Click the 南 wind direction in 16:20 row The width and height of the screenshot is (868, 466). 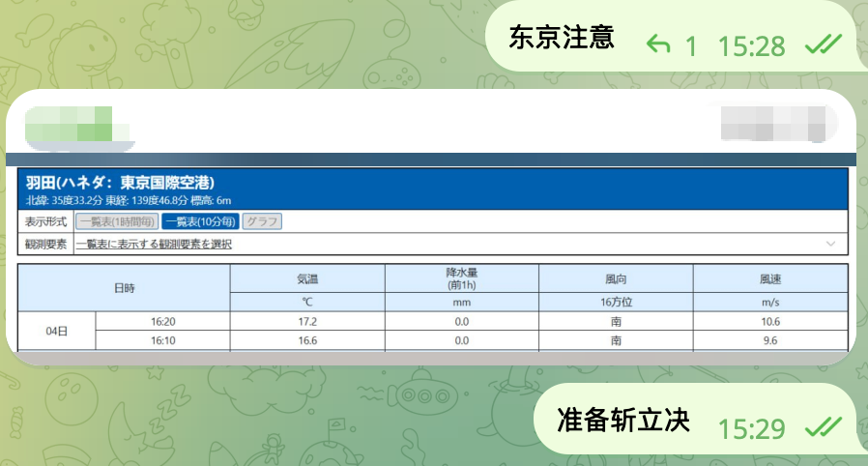[x=616, y=322]
